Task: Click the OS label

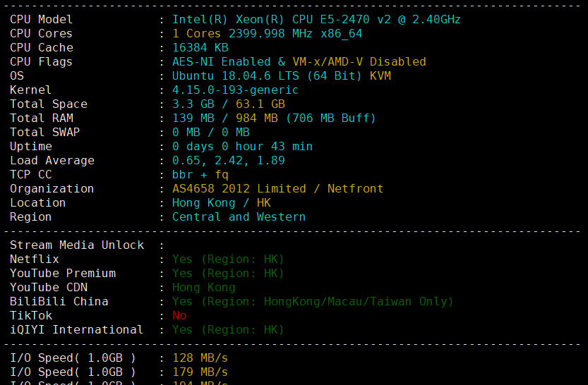Action: [17, 76]
